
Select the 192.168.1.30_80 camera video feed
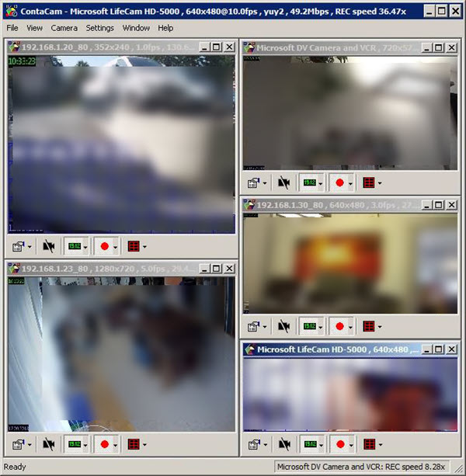coord(350,263)
